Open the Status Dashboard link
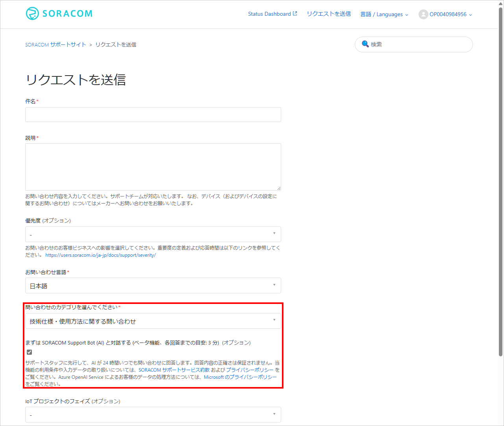This screenshot has width=504, height=426. pyautogui.click(x=269, y=13)
